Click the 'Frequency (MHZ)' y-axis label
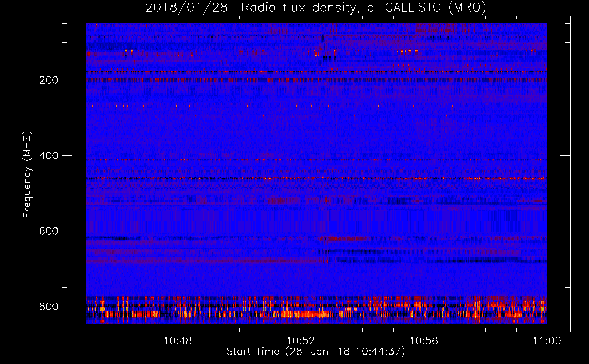Image resolution: width=589 pixels, height=364 pixels. [x=27, y=174]
